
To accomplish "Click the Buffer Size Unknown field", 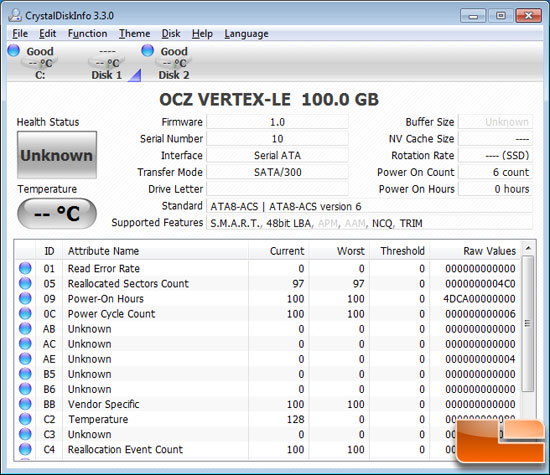I will (496, 122).
